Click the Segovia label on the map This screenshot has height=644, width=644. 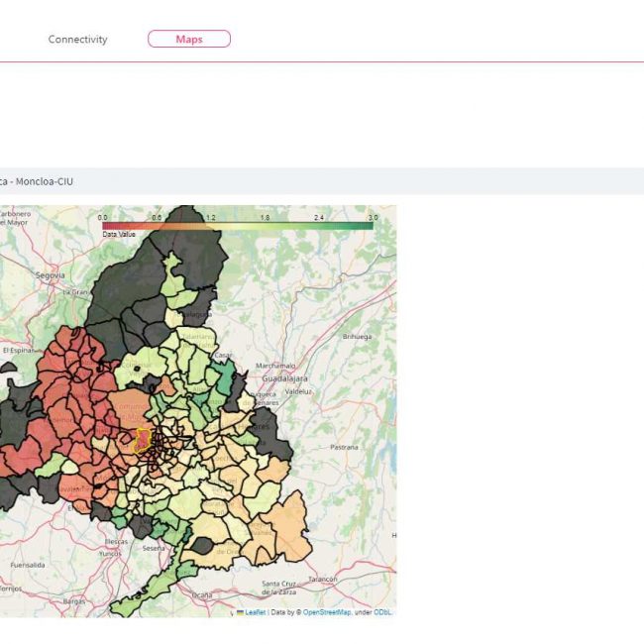point(50,274)
